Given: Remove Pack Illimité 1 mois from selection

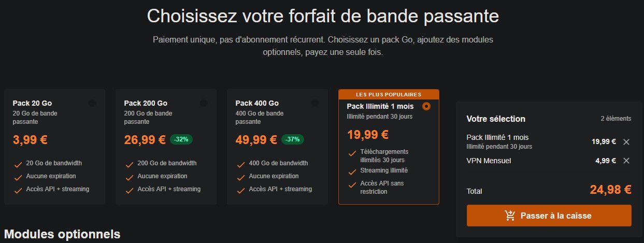Looking at the screenshot, I should tap(626, 141).
